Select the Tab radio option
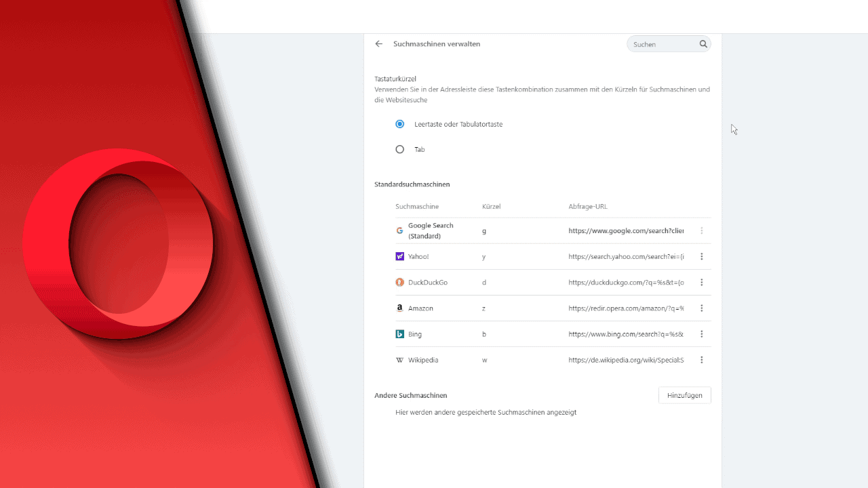The height and width of the screenshot is (488, 868). point(399,149)
